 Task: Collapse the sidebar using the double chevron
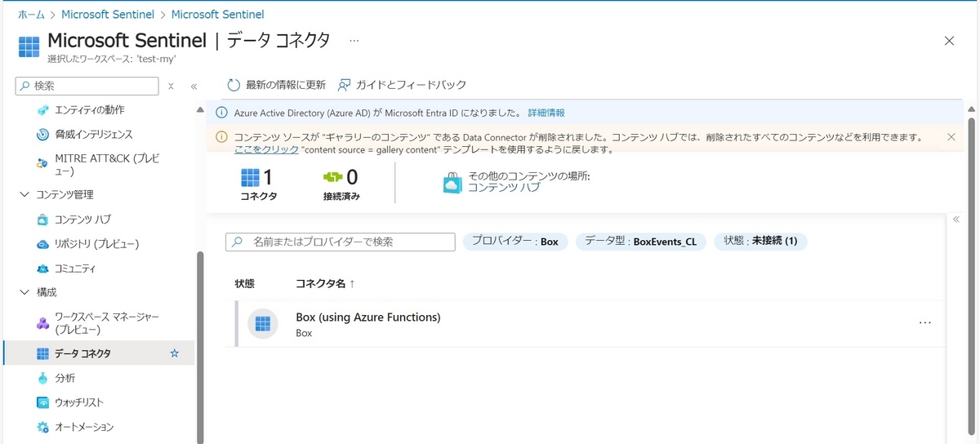pos(194,86)
